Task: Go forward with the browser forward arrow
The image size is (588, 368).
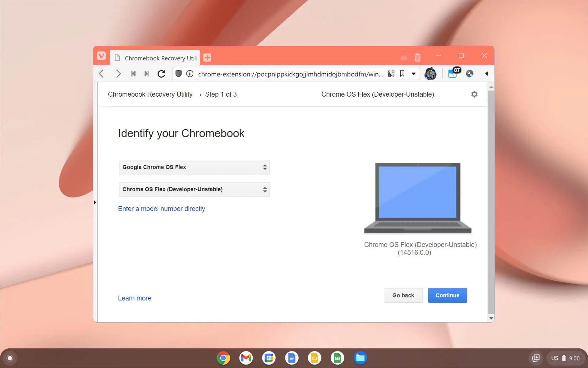Action: 118,74
